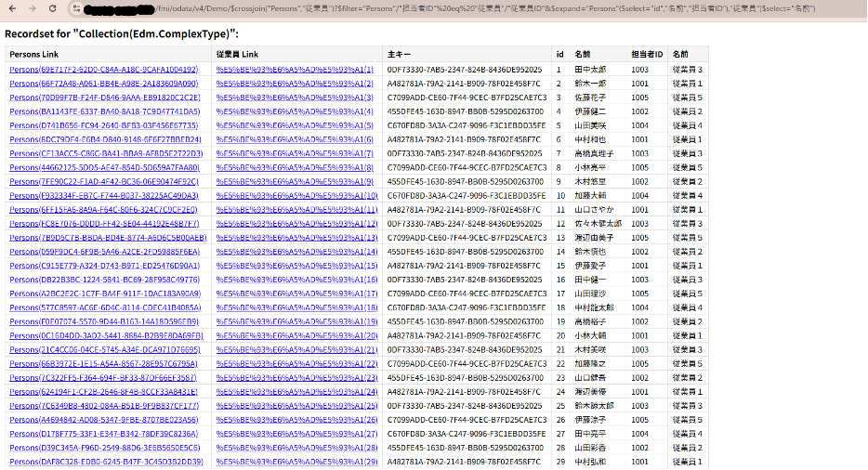868x470 pixels.
Task: Click the 主キー column header
Action: 398,55
